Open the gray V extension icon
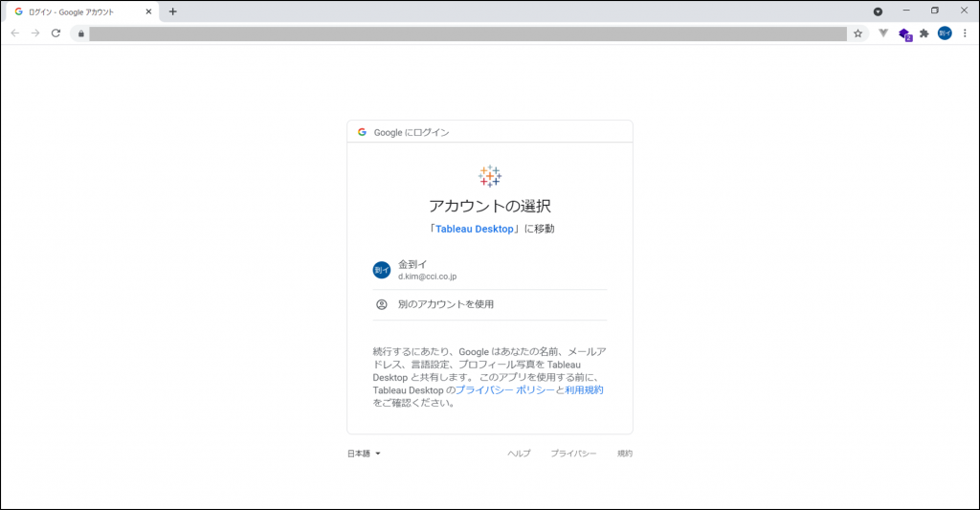The image size is (980, 510). point(883,33)
